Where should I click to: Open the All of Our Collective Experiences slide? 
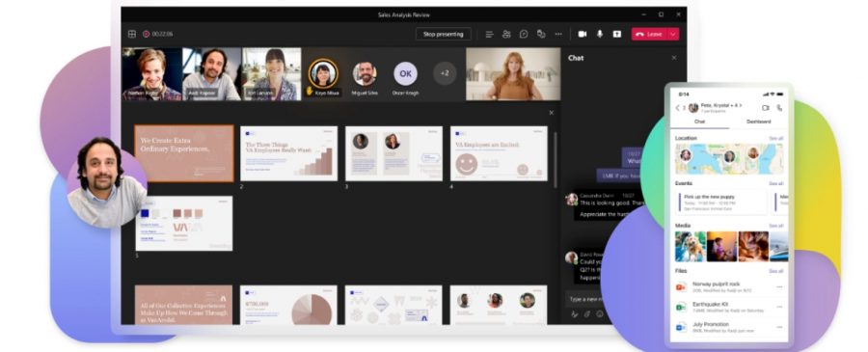(x=184, y=305)
